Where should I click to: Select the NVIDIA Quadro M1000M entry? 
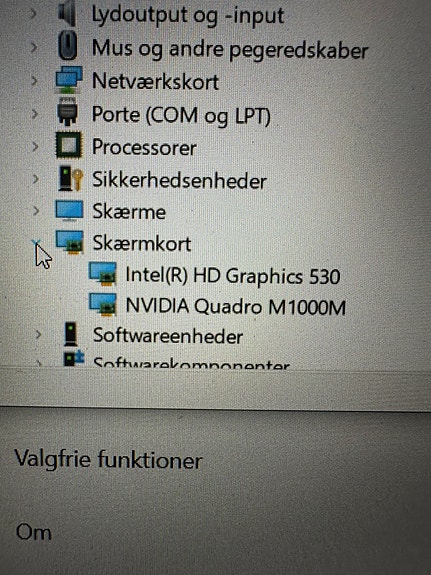coord(235,307)
